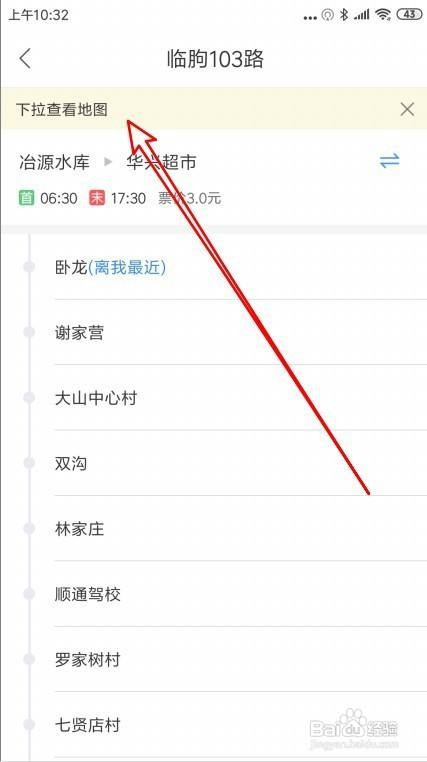This screenshot has width=427, height=762.
Task: Select the 谢家营 stop
Action: pyautogui.click(x=240, y=332)
